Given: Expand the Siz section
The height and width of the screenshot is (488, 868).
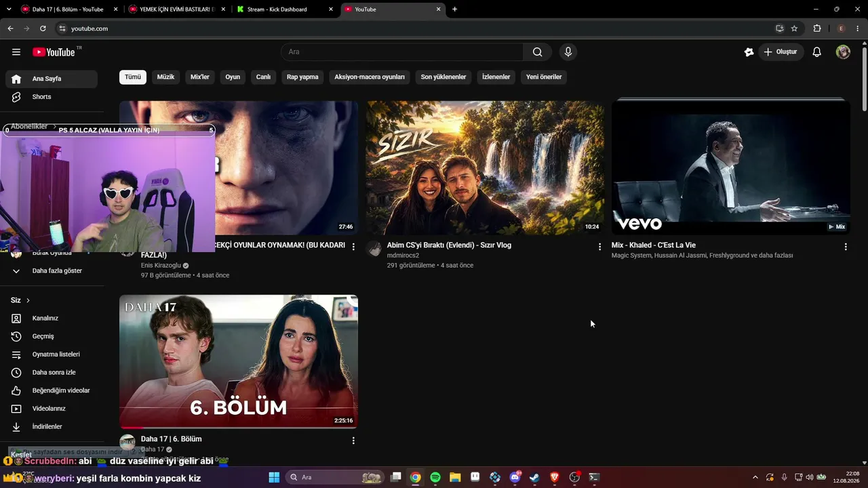Looking at the screenshot, I should click(x=20, y=300).
